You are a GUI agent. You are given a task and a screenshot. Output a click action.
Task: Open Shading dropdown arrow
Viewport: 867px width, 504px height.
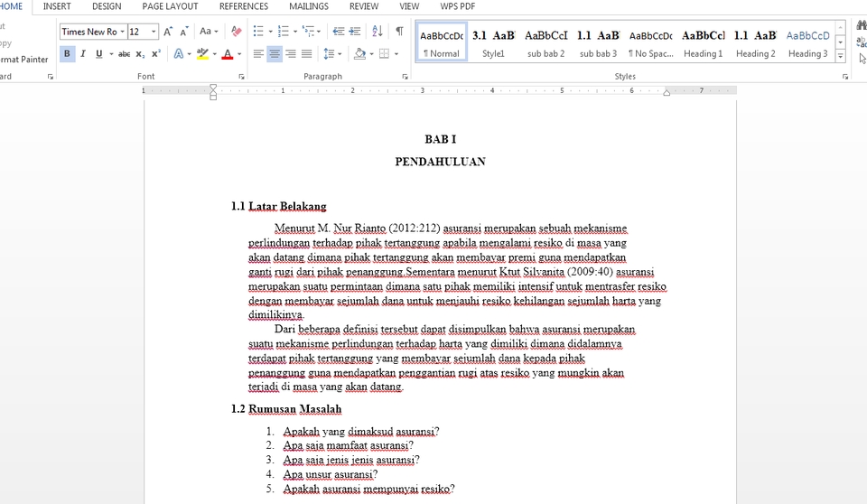[371, 54]
